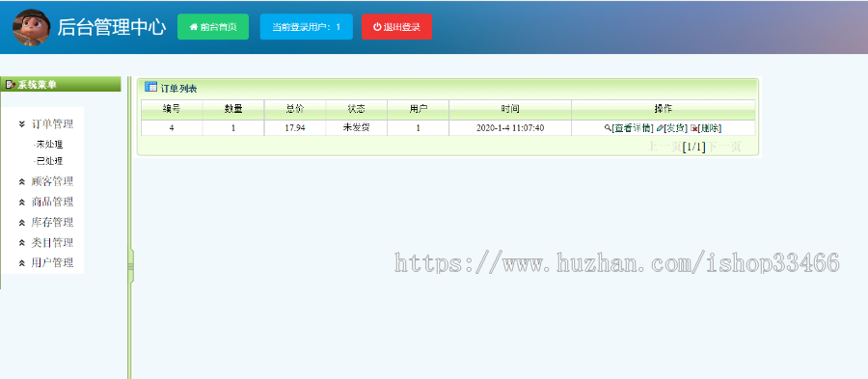
Task: Click the 时间 column header
Action: (510, 110)
